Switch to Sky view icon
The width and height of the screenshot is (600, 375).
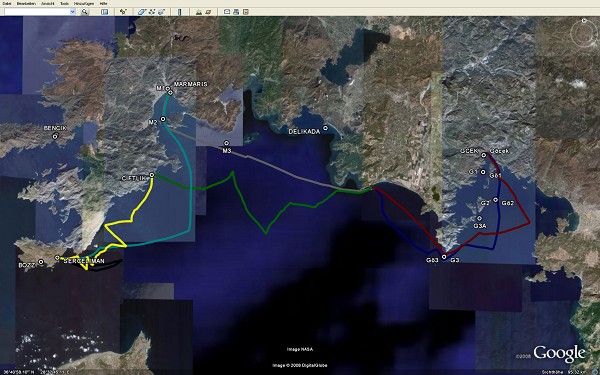point(208,12)
